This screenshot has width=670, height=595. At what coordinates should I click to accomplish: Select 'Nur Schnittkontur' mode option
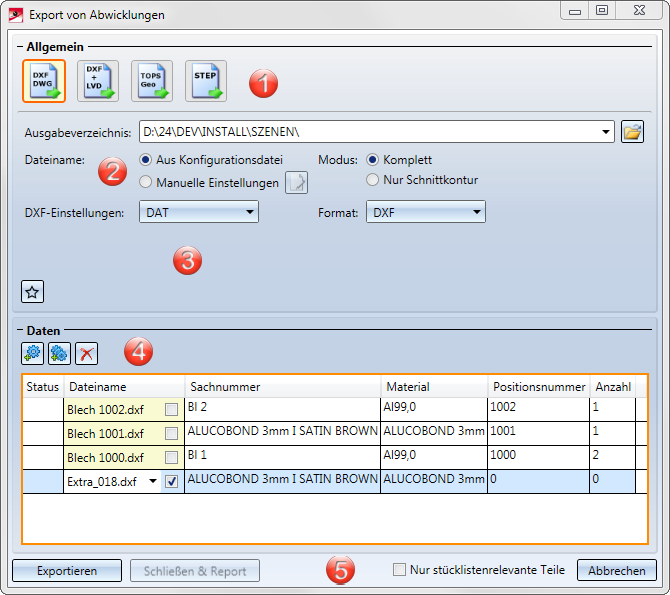coord(373,180)
